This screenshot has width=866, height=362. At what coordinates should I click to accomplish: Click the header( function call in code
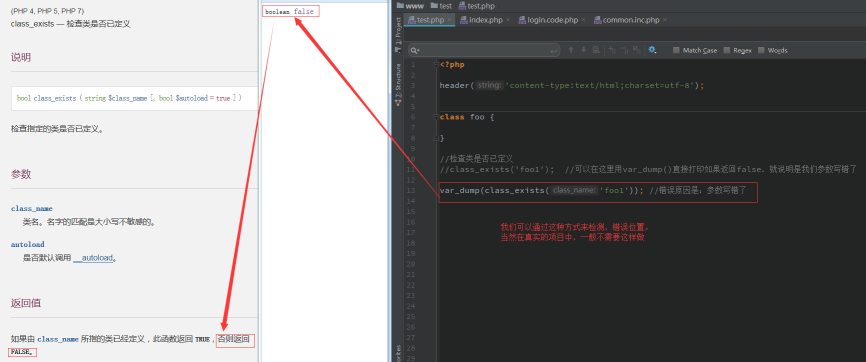457,86
